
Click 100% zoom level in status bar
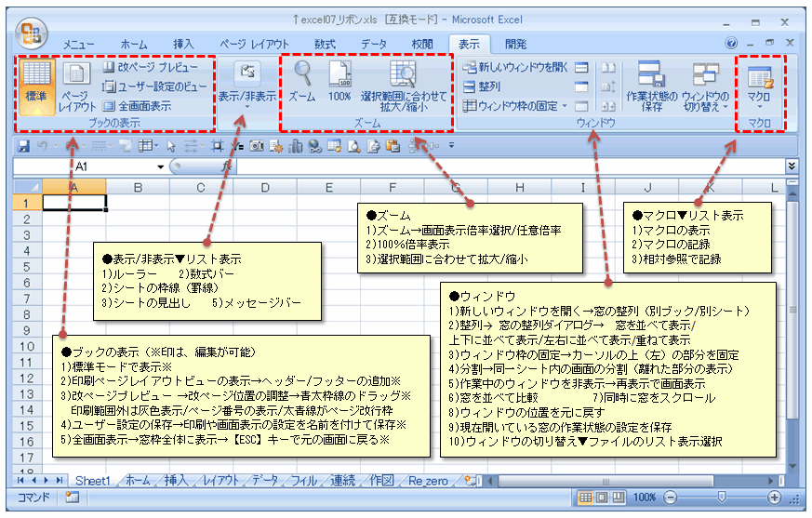644,498
